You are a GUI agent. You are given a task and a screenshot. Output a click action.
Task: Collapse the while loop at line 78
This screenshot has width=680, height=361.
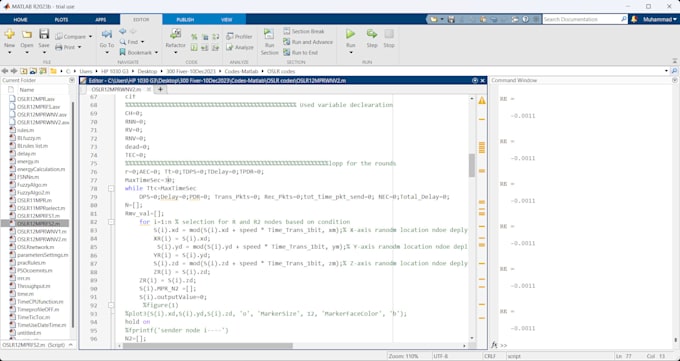(x=111, y=189)
